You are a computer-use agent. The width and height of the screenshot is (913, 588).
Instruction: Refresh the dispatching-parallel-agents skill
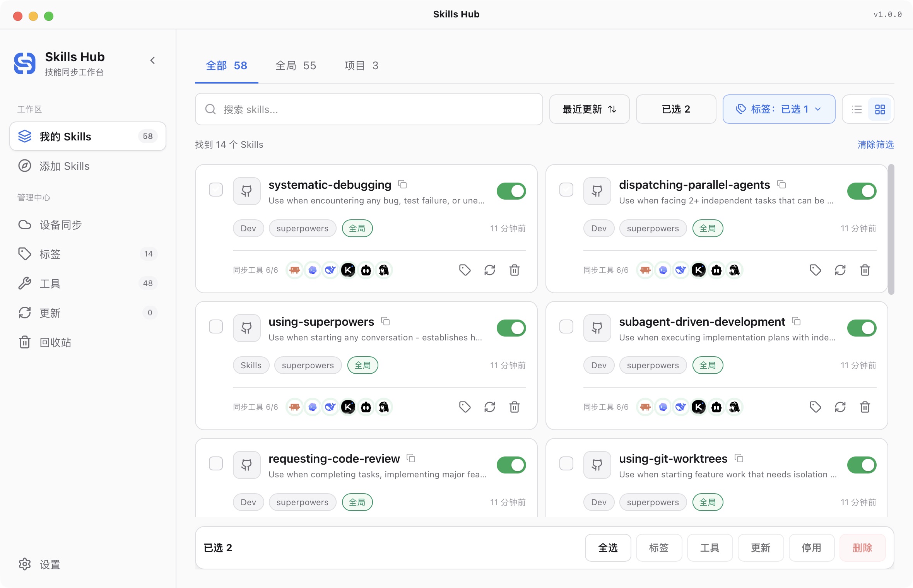pos(840,270)
